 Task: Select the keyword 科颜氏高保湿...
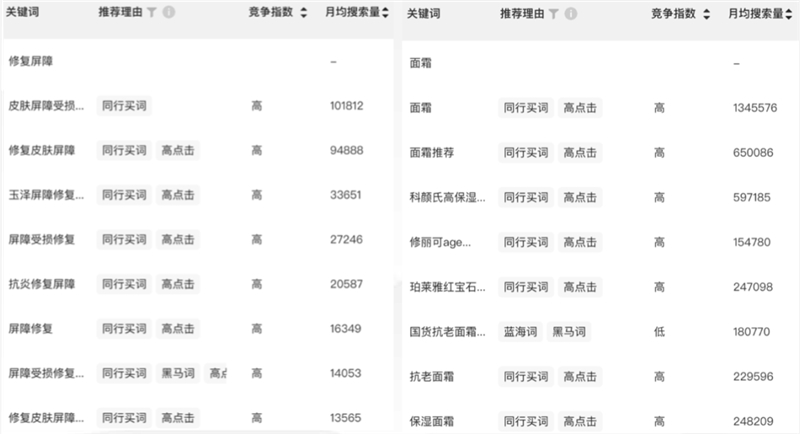click(447, 197)
